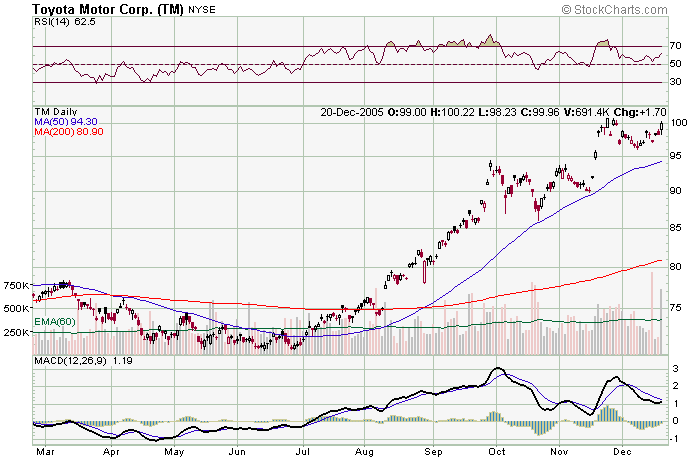
Task: Click the TM Daily chart label
Action: tap(56, 112)
